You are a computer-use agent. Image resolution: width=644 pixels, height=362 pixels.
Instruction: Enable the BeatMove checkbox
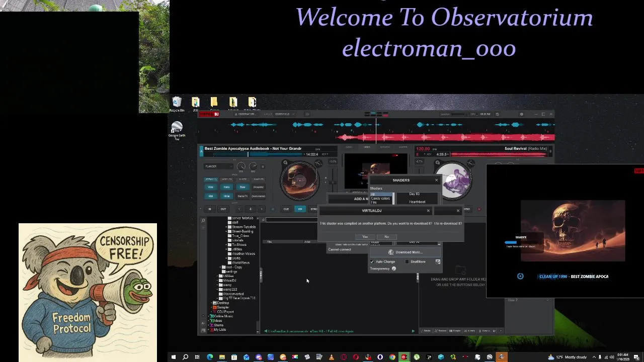[407, 261]
